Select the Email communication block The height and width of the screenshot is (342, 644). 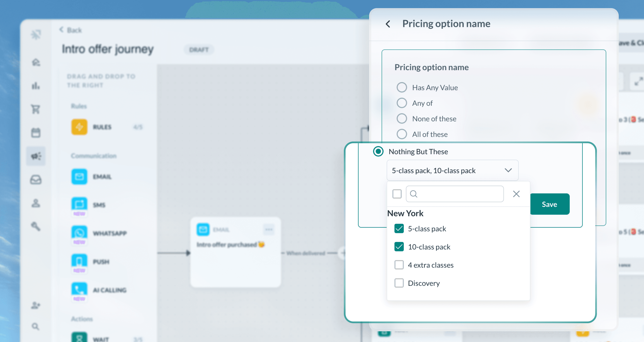[79, 177]
